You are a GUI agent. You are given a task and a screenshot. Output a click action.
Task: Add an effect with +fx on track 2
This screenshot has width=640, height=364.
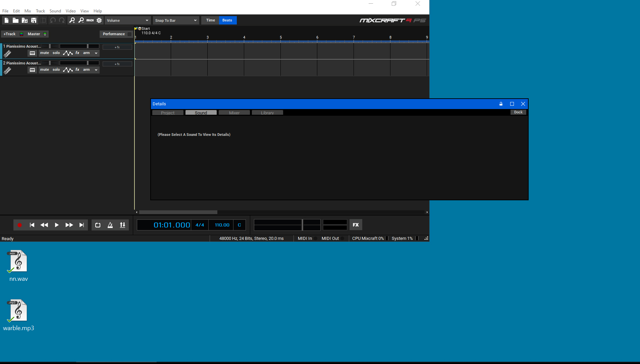click(x=117, y=64)
